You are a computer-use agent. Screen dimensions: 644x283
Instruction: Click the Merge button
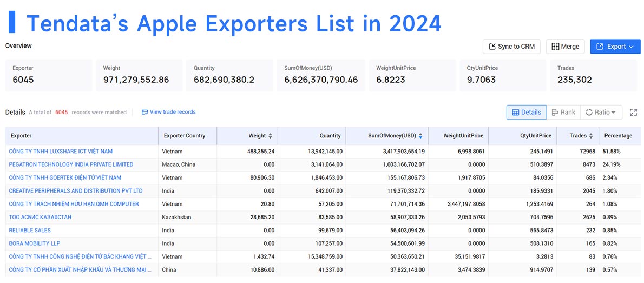(x=565, y=47)
